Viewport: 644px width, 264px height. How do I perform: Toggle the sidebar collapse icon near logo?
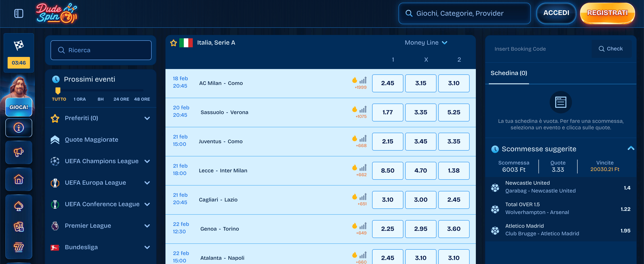point(19,13)
